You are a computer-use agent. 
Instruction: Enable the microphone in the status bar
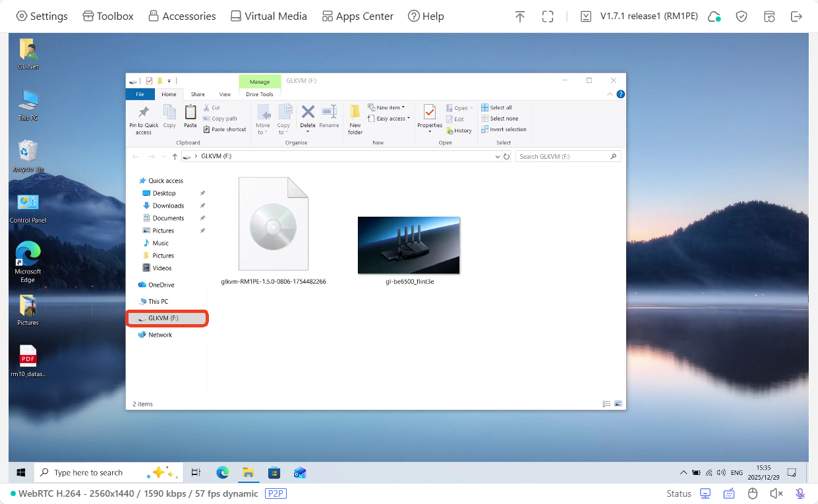click(800, 493)
